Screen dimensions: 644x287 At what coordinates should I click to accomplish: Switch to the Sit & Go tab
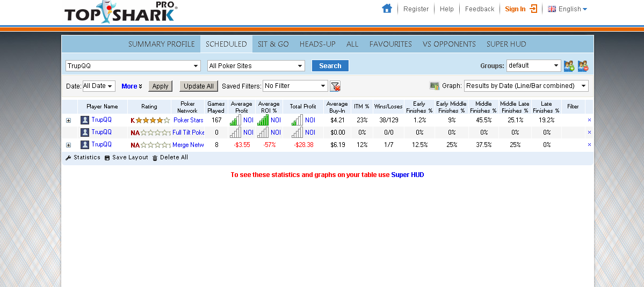pos(273,44)
